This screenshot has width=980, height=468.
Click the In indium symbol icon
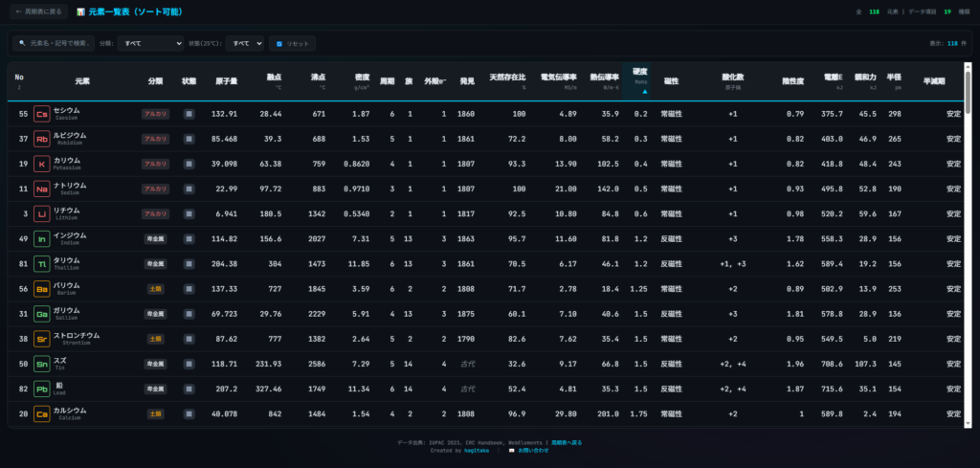41,239
